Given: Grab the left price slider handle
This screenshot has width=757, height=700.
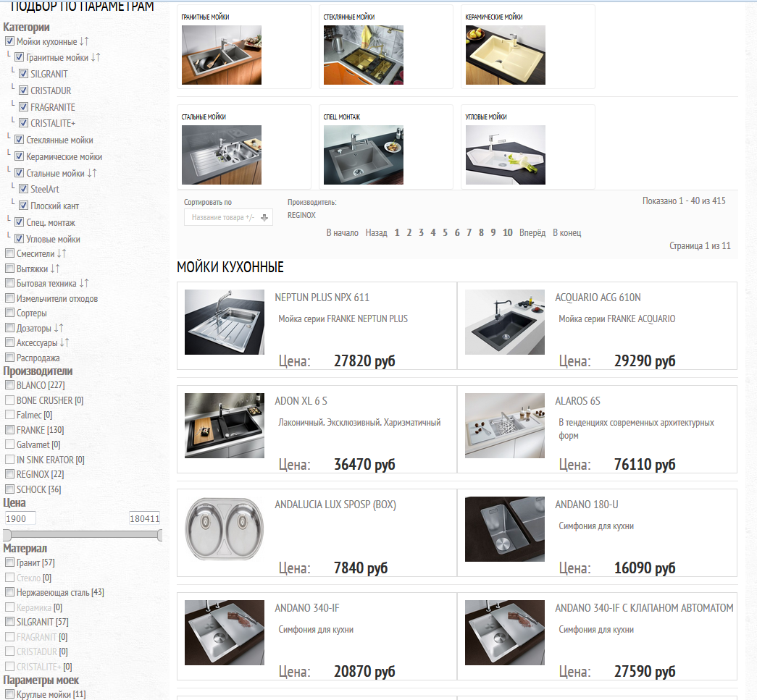Looking at the screenshot, I should [x=7, y=534].
